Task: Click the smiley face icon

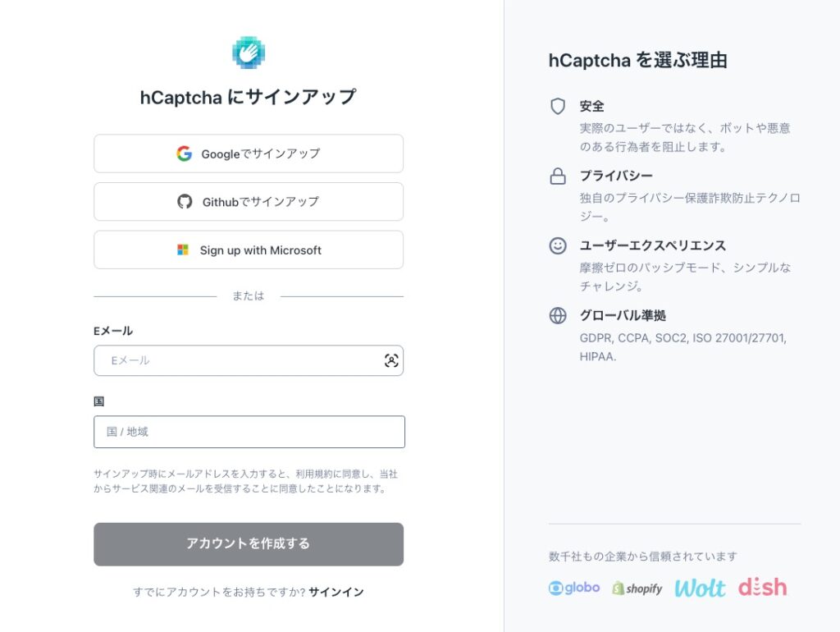Action: pos(558,245)
